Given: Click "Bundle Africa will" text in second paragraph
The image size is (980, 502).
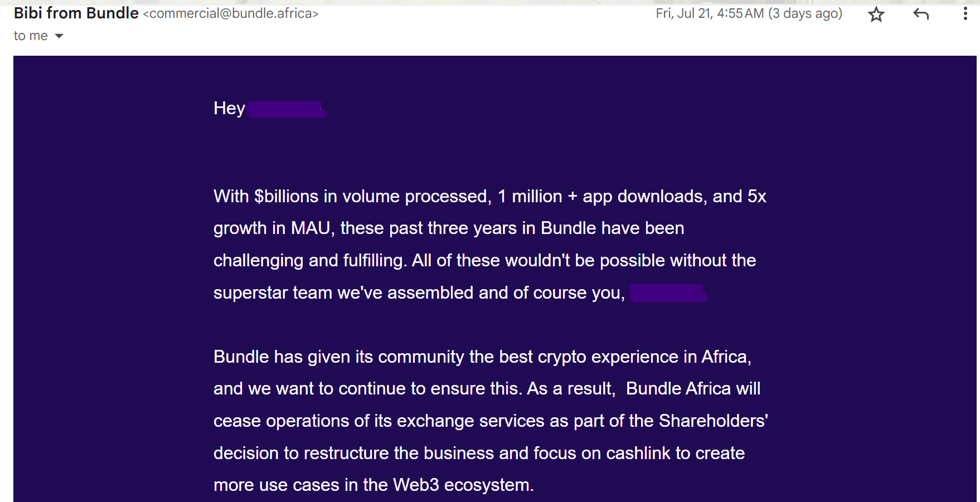Looking at the screenshot, I should 693,388.
